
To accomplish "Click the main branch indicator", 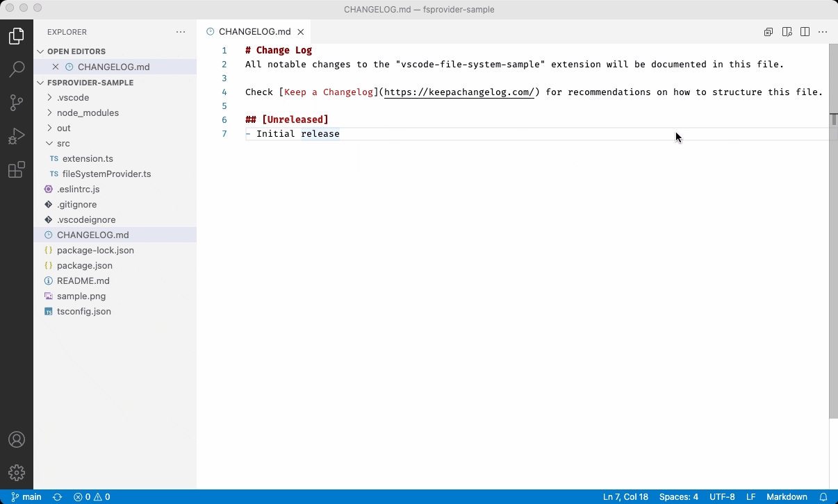I will click(x=26, y=496).
